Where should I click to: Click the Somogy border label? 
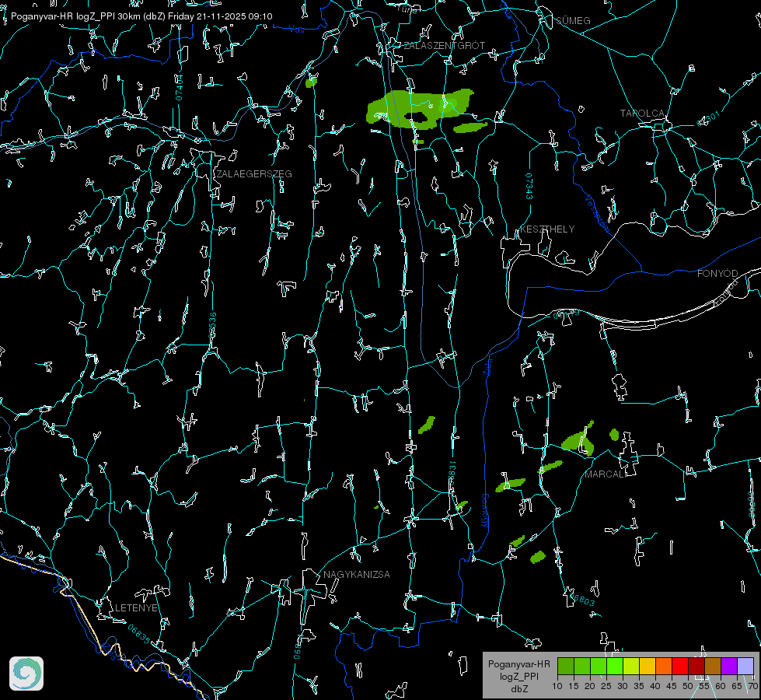[484, 510]
